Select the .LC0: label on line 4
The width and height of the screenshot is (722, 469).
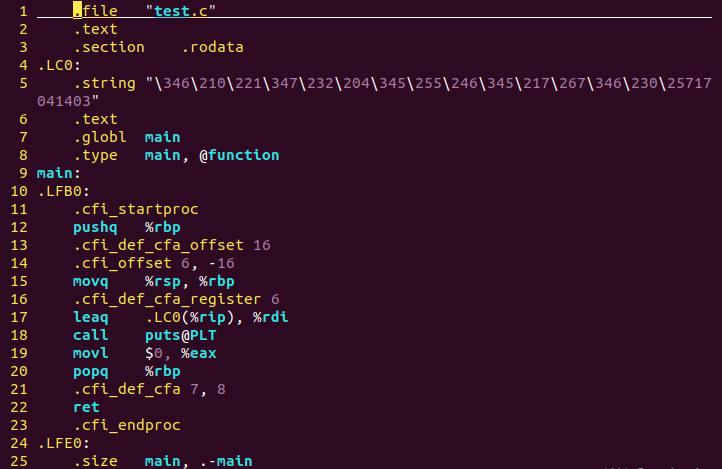[59, 65]
